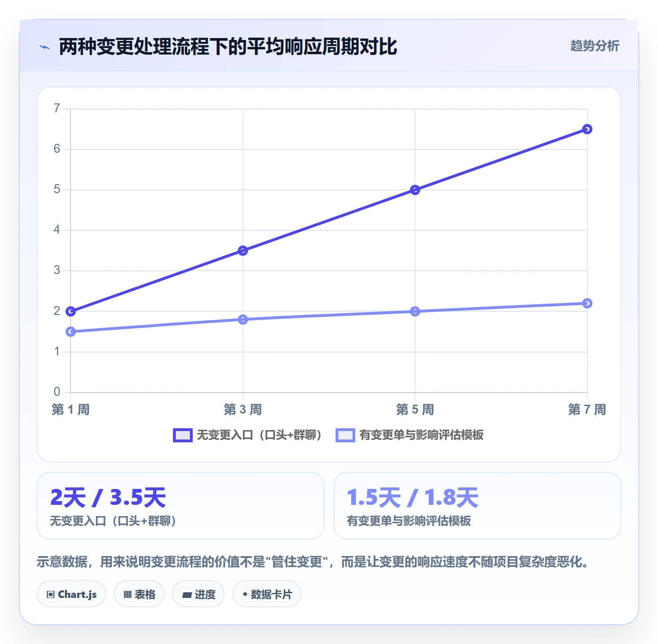The height and width of the screenshot is (644, 658).
Task: Click the lightning icon beside the title
Action: tap(45, 47)
